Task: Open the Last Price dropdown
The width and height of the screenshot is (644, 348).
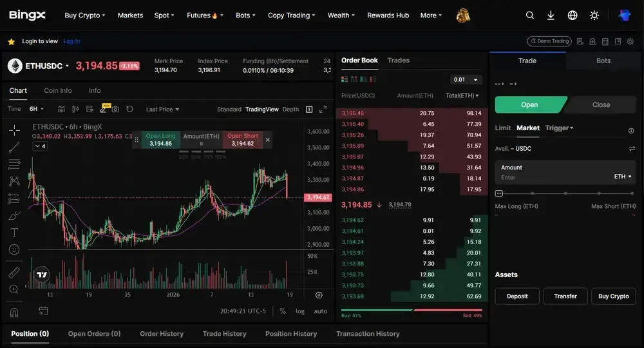Action: [x=163, y=110]
